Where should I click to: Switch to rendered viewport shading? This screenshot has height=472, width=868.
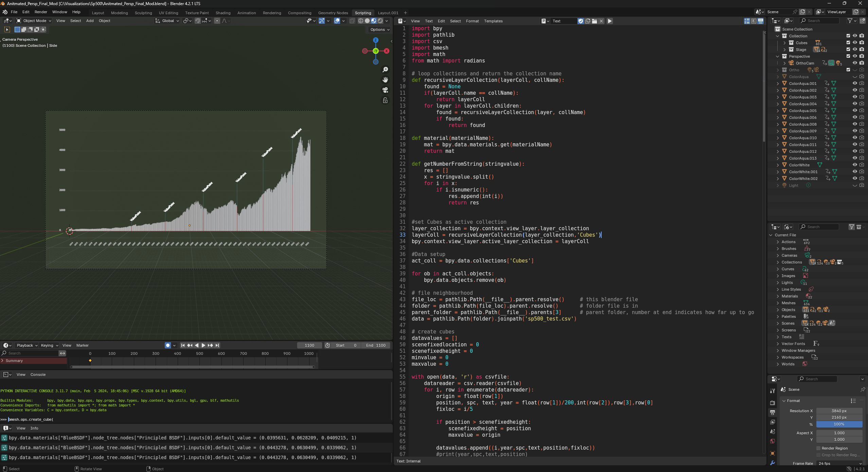coord(380,21)
